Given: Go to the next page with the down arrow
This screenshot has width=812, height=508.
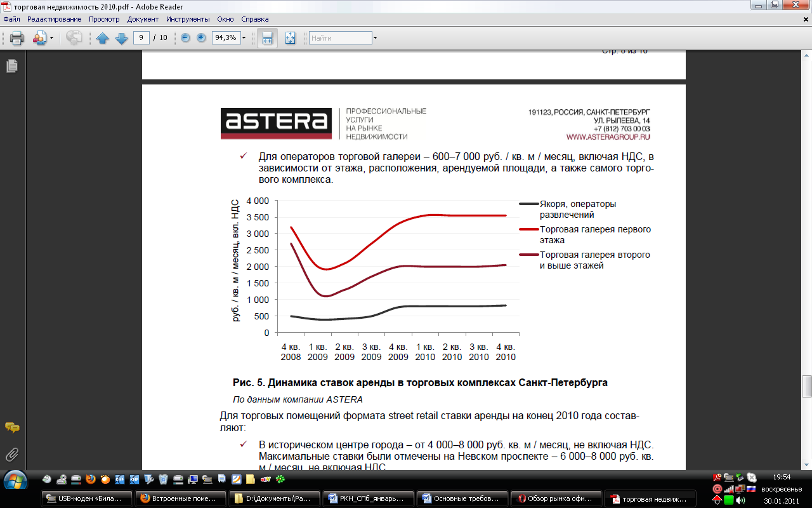Looking at the screenshot, I should pos(122,38).
